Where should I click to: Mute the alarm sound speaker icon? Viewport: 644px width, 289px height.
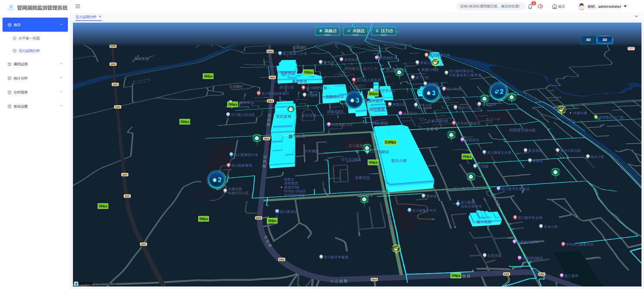coord(540,6)
